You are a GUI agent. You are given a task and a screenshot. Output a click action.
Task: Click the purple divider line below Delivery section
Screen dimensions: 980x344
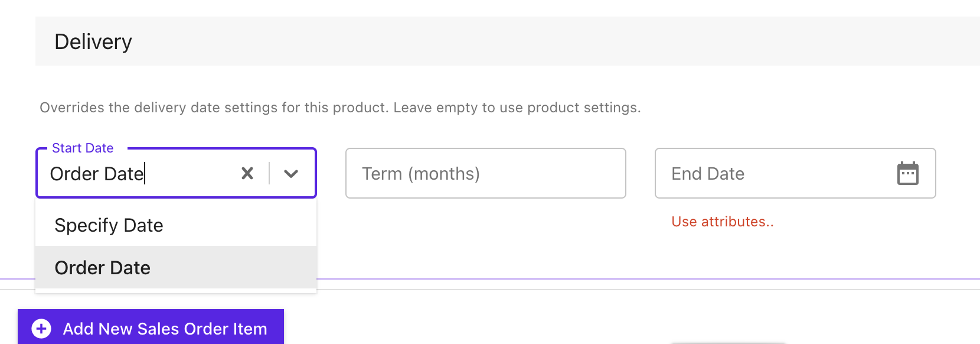point(649,278)
